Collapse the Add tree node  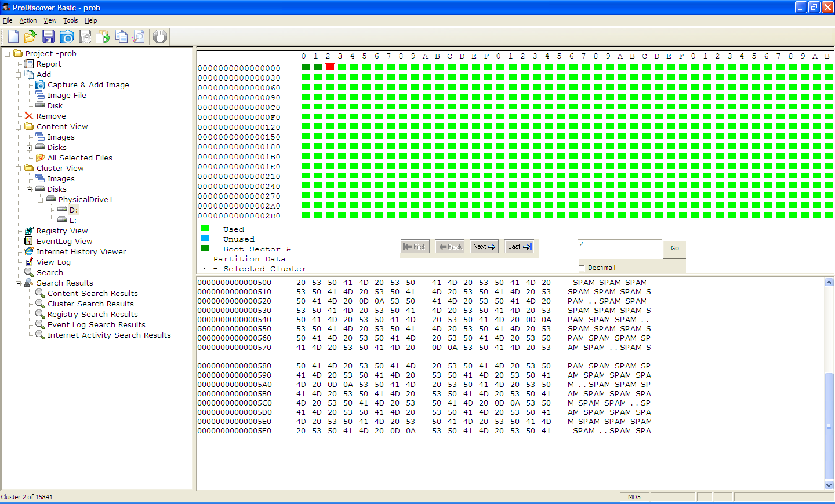(x=19, y=75)
